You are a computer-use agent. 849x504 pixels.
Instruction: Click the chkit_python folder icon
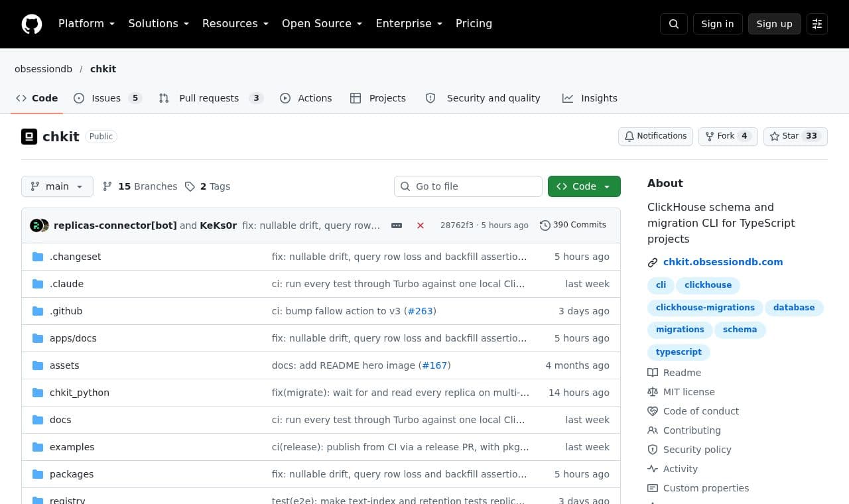pos(38,393)
